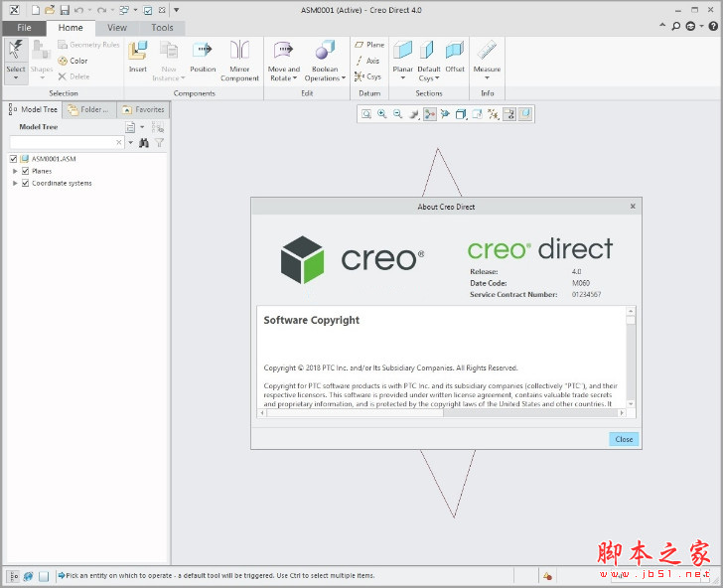
Task: Click the Model Tree show/hide icon in status bar
Action: tap(13, 576)
